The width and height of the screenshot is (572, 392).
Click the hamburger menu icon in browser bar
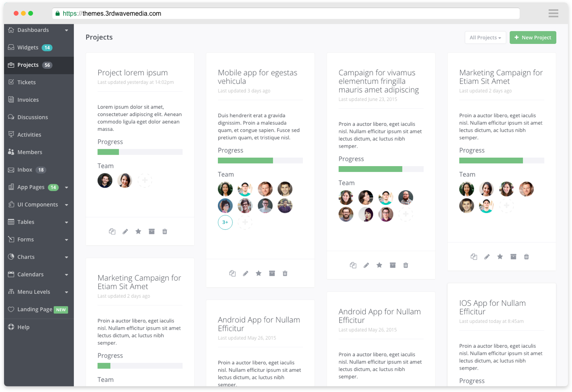pos(553,13)
